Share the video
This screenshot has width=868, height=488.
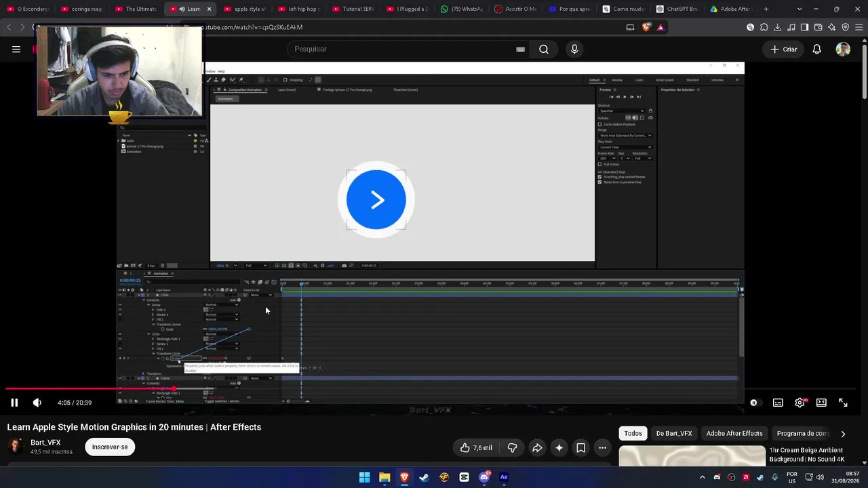536,447
